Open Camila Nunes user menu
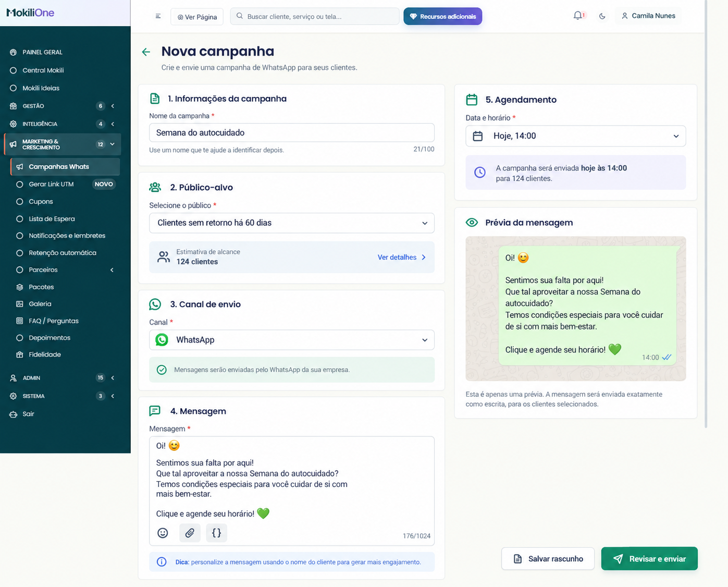This screenshot has height=587, width=728. coord(648,16)
